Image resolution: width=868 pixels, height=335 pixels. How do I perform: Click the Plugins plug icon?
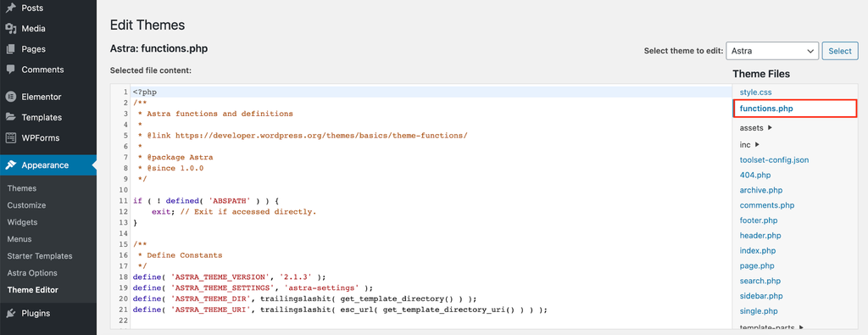(10, 314)
